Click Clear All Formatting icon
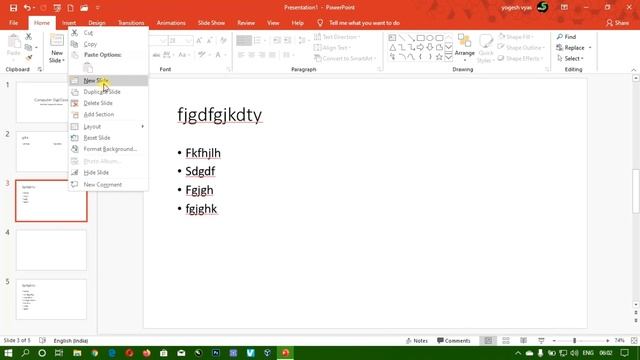 click(x=223, y=40)
